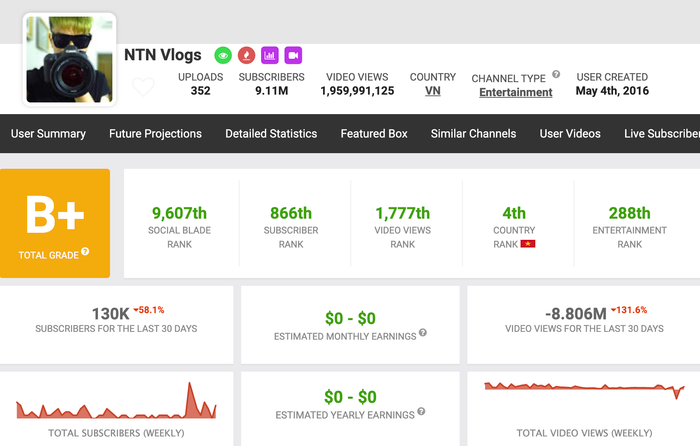The height and width of the screenshot is (446, 700).
Task: Click the Entertainment channel type link
Action: 515,92
